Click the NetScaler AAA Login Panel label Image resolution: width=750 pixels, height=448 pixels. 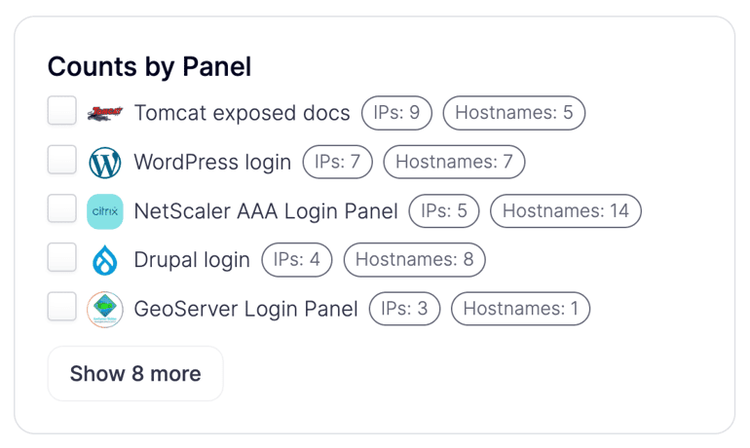(266, 211)
